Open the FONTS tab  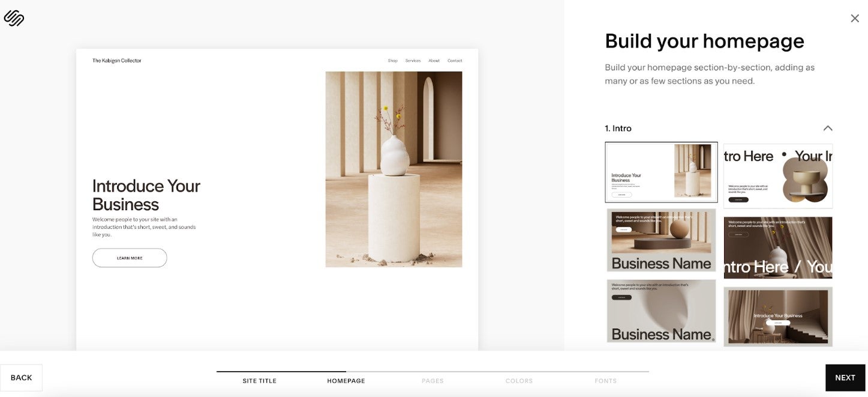(605, 380)
